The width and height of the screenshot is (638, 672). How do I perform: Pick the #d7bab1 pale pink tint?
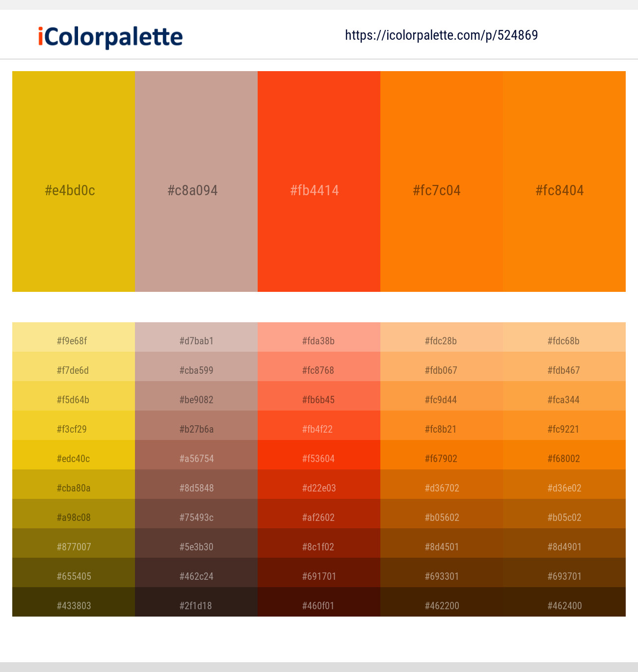point(196,337)
